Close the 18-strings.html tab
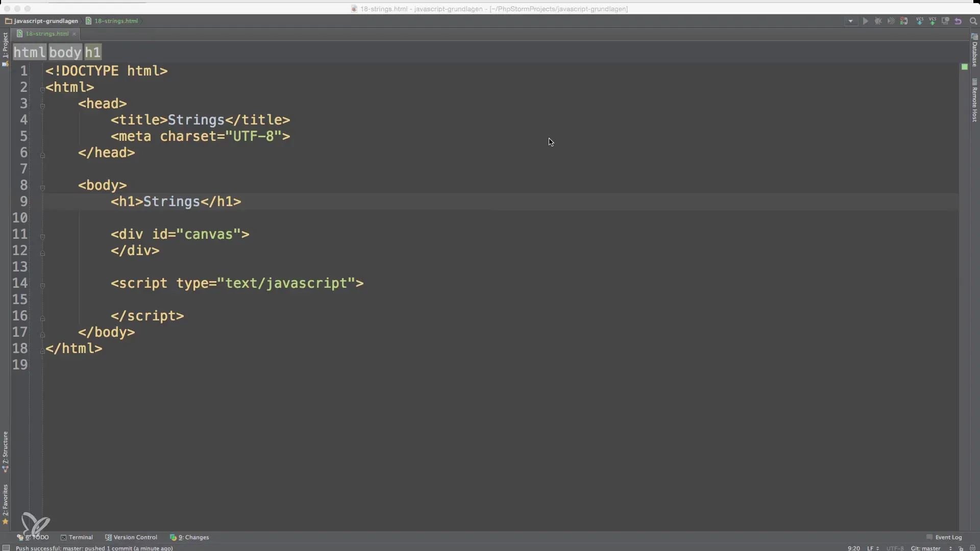The width and height of the screenshot is (980, 551). coord(74,34)
